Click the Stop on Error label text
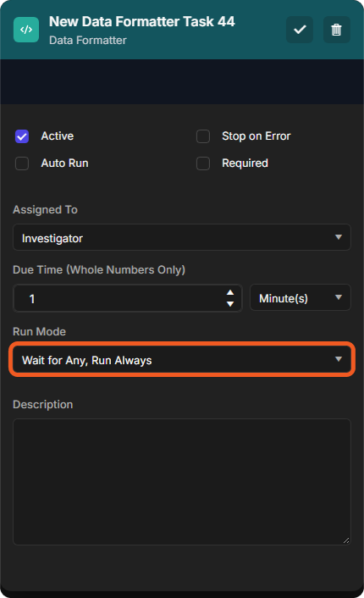This screenshot has width=364, height=598. tap(256, 136)
